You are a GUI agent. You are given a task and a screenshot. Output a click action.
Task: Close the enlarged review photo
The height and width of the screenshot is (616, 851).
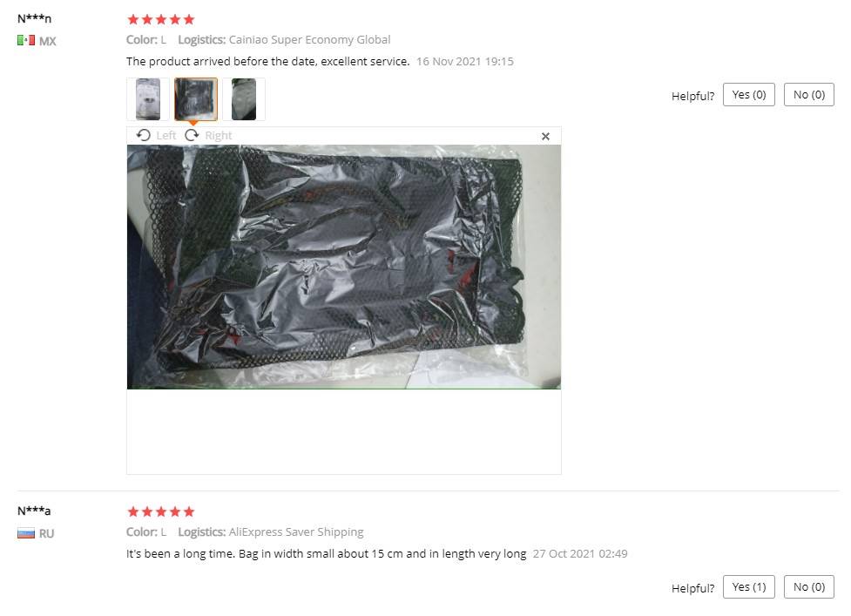pos(545,136)
